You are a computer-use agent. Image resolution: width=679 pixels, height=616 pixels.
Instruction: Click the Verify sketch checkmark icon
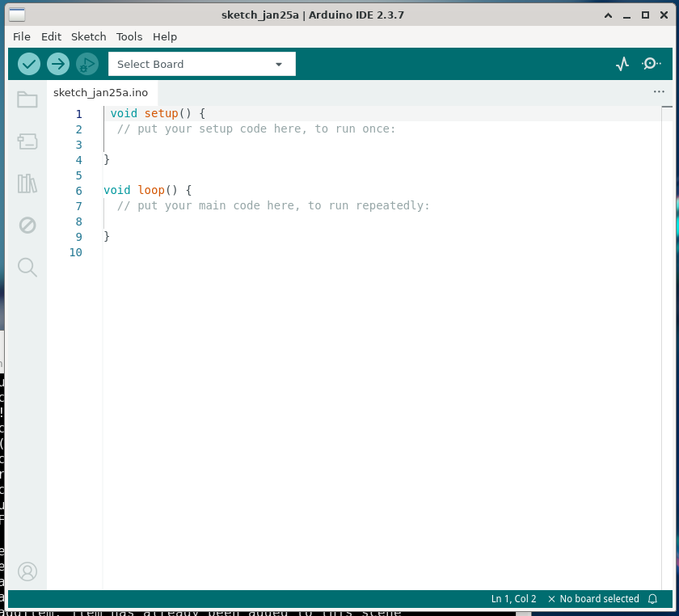click(29, 64)
